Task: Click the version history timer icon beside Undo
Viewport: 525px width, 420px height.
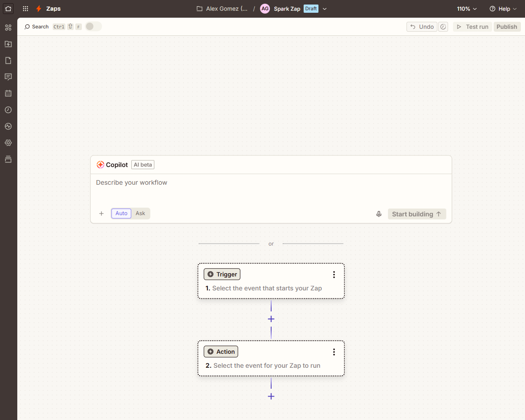Action: 443,26
